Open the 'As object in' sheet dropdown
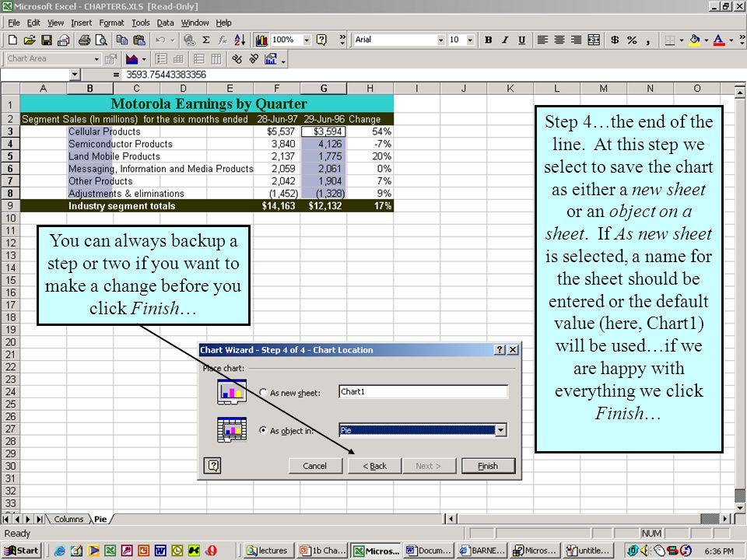 [500, 430]
